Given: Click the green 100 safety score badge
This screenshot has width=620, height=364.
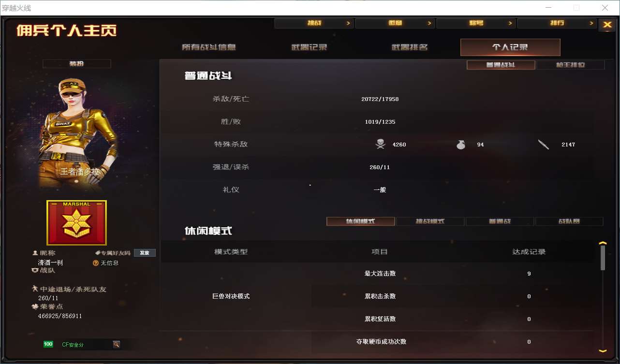Looking at the screenshot, I should click(48, 344).
